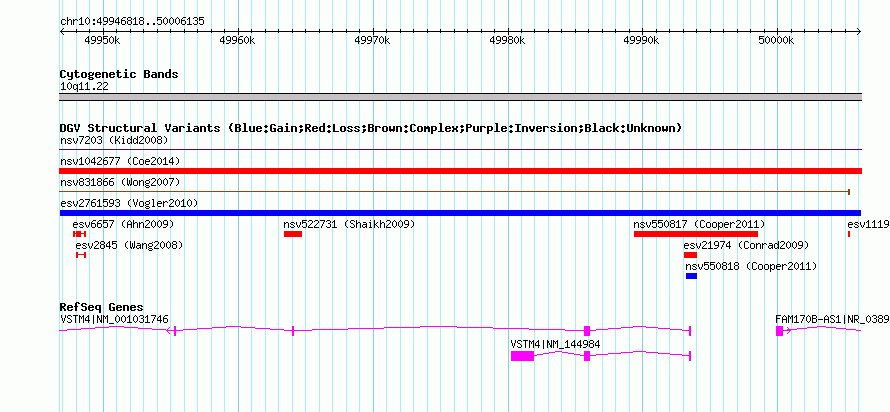Click the nsv550817 (Cooper2011) variant label

tap(699, 225)
